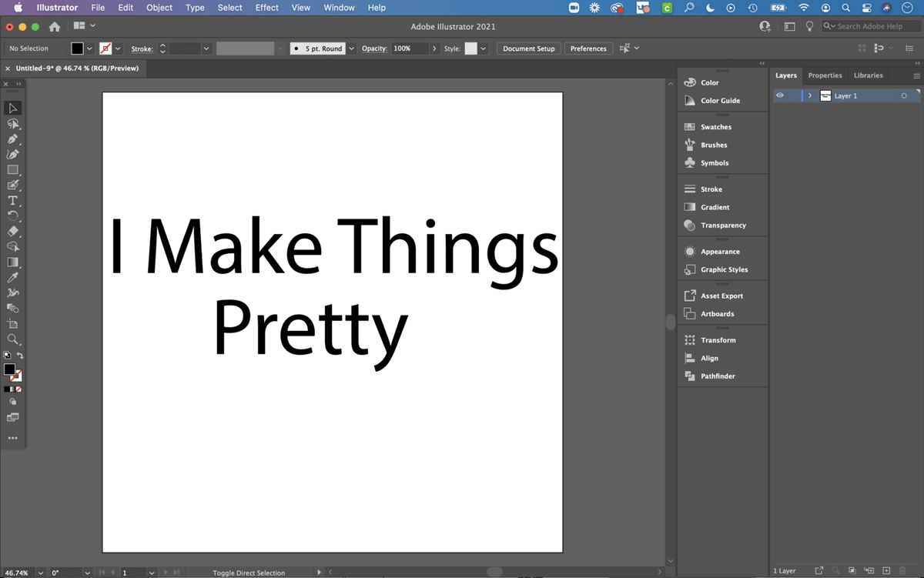The image size is (924, 578).
Task: Open the Pathfinder panel
Action: click(716, 376)
